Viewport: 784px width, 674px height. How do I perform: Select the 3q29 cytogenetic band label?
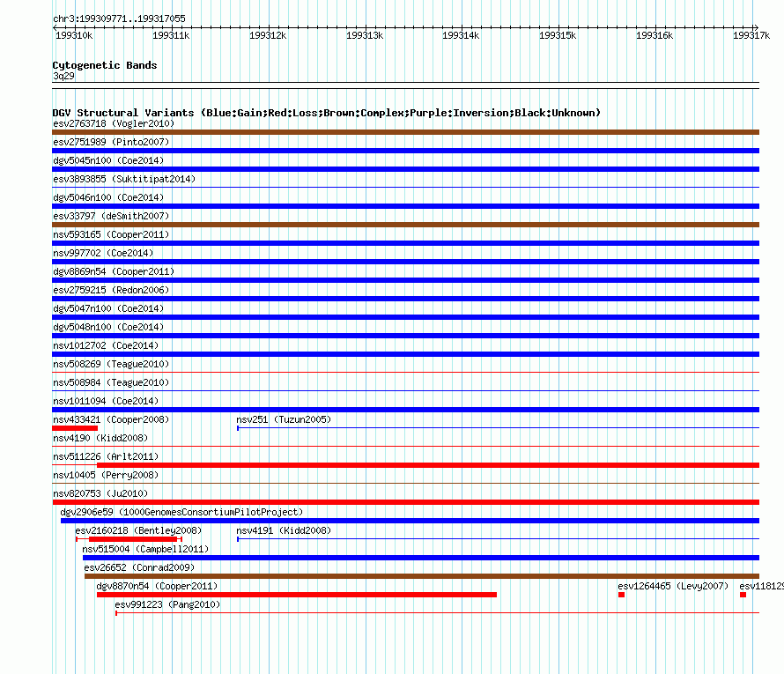click(x=63, y=76)
